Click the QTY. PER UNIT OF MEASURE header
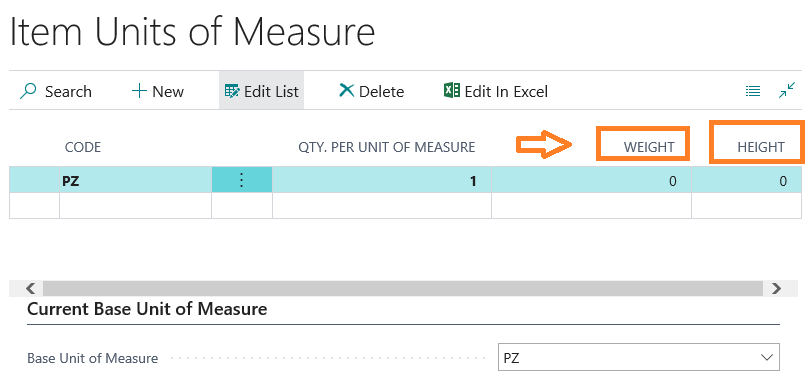Screen dimensions: 806x383 pyautogui.click(x=387, y=148)
